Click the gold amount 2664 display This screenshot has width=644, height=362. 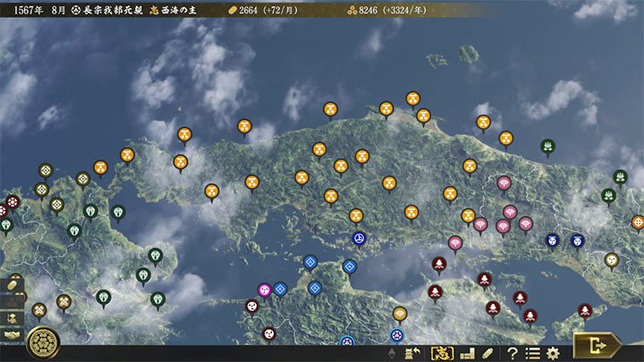click(x=264, y=10)
